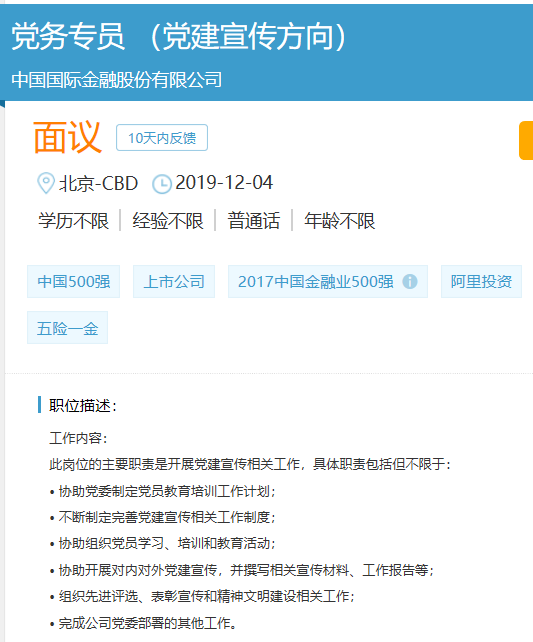Click the bullet 完成公司党委部署的其他工作
The height and width of the screenshot is (642, 533).
pyautogui.click(x=143, y=623)
